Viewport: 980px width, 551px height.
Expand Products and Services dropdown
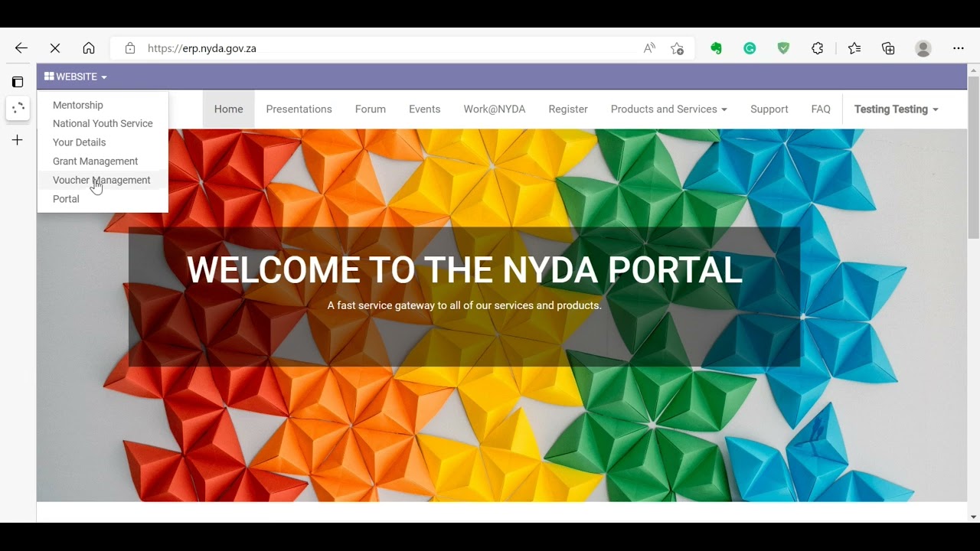click(668, 109)
